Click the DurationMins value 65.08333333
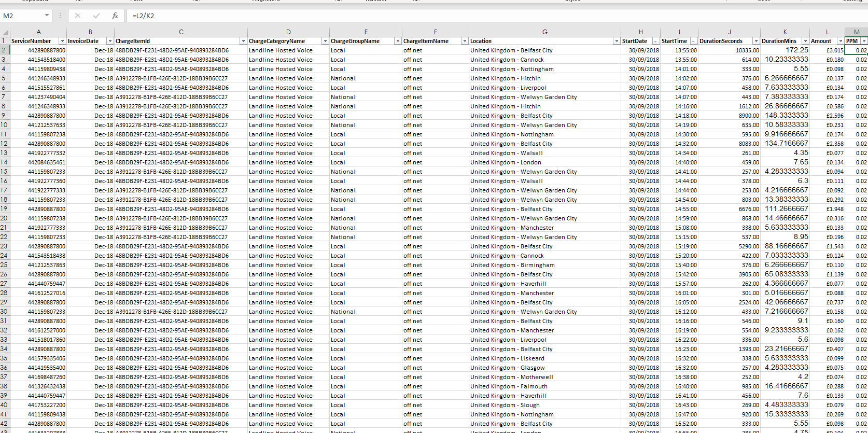 (785, 274)
